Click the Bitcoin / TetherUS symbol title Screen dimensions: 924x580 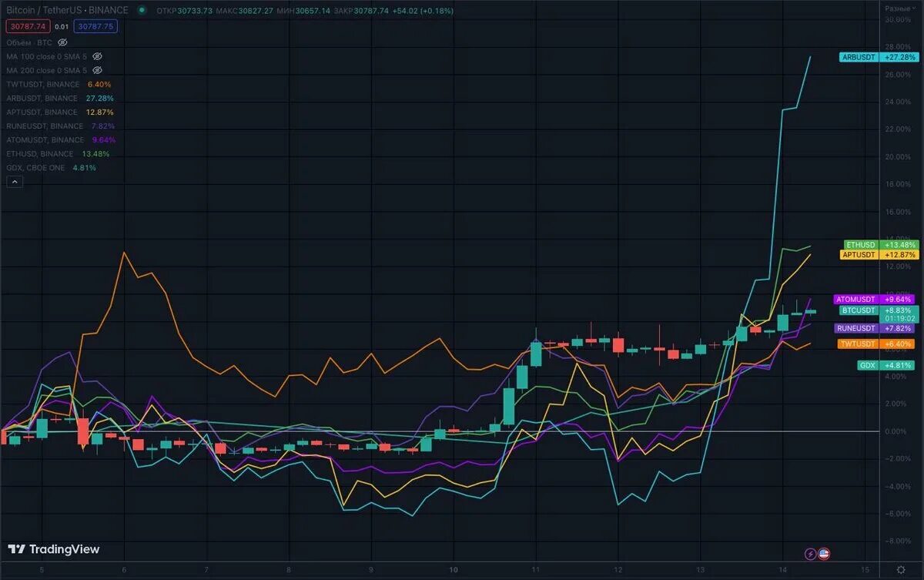pos(68,11)
